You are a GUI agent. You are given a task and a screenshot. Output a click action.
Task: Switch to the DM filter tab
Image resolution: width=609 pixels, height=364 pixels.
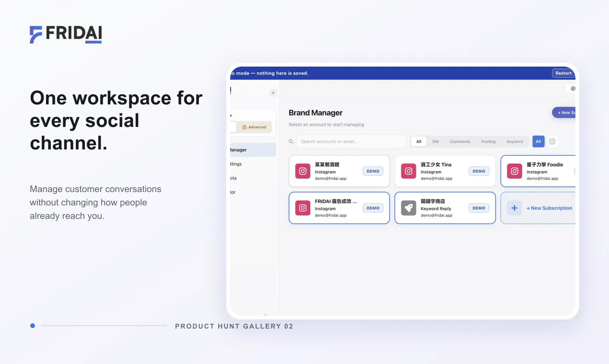point(435,141)
